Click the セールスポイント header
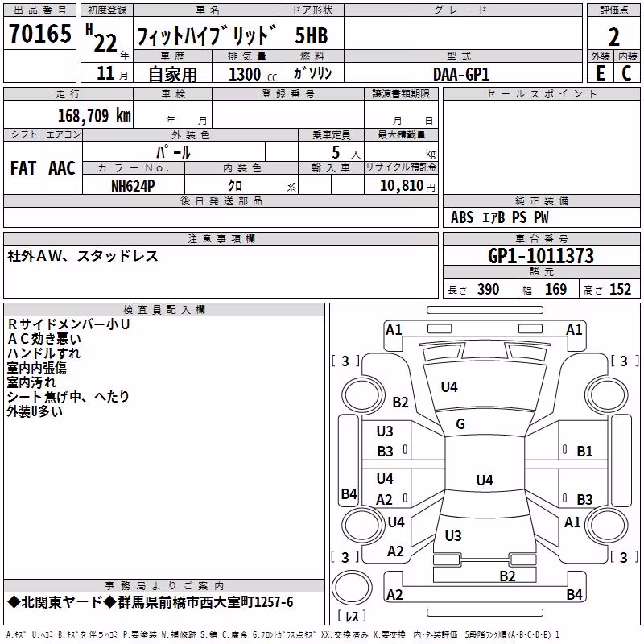 541,93
